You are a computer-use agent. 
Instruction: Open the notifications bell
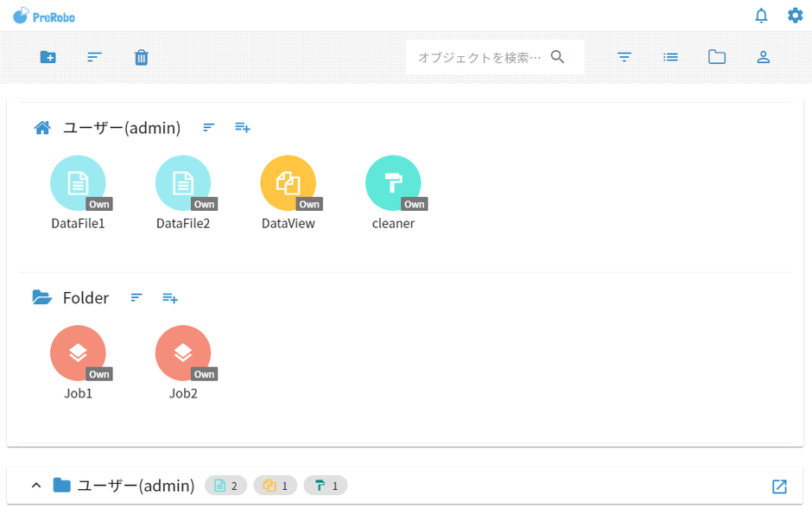click(761, 16)
